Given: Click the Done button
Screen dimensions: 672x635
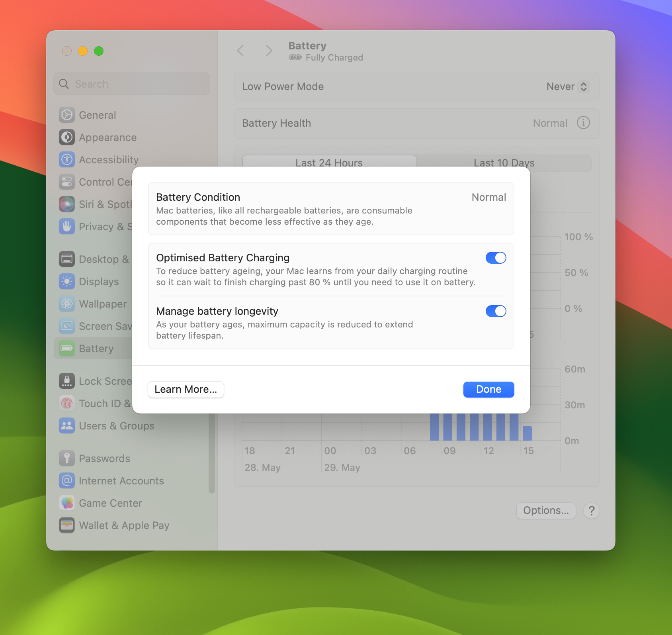Looking at the screenshot, I should [x=488, y=389].
